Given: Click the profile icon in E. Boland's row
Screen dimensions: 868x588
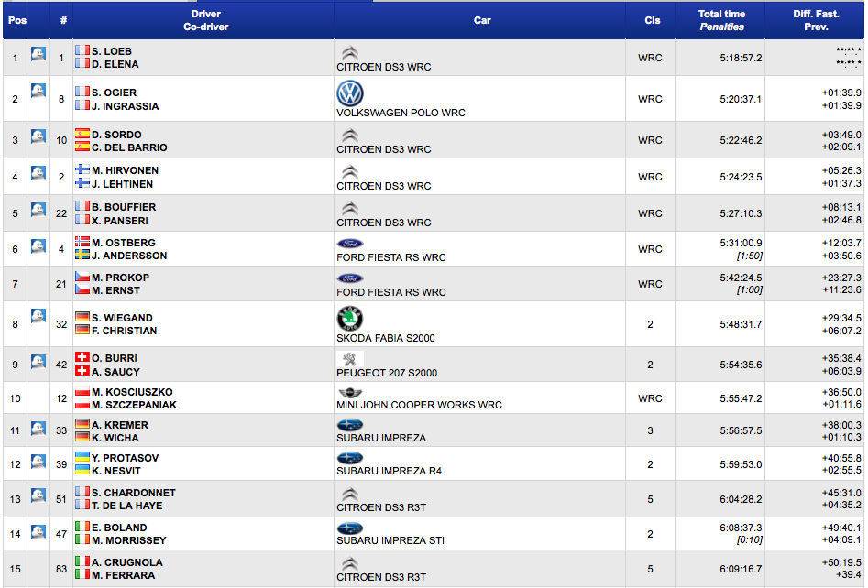Looking at the screenshot, I should pyautogui.click(x=38, y=531).
